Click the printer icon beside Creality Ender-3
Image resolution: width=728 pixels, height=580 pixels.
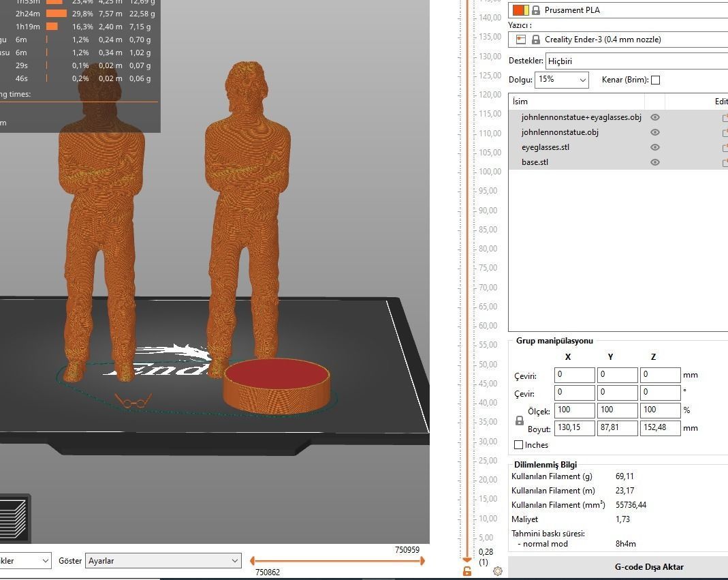pyautogui.click(x=521, y=40)
